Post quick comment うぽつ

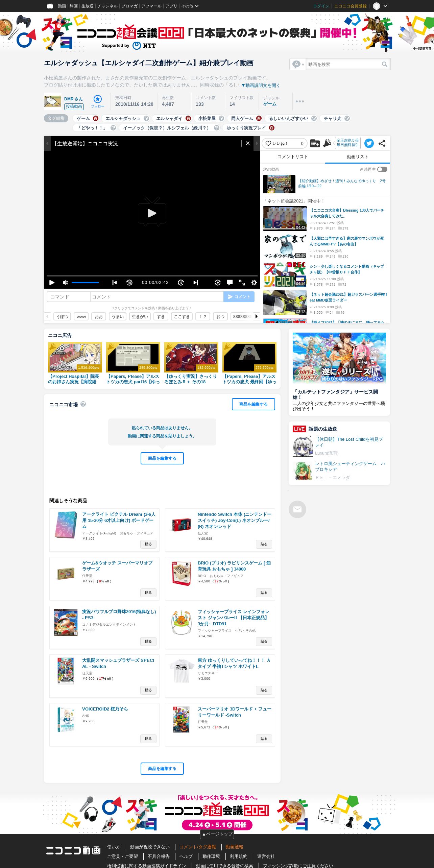(62, 316)
